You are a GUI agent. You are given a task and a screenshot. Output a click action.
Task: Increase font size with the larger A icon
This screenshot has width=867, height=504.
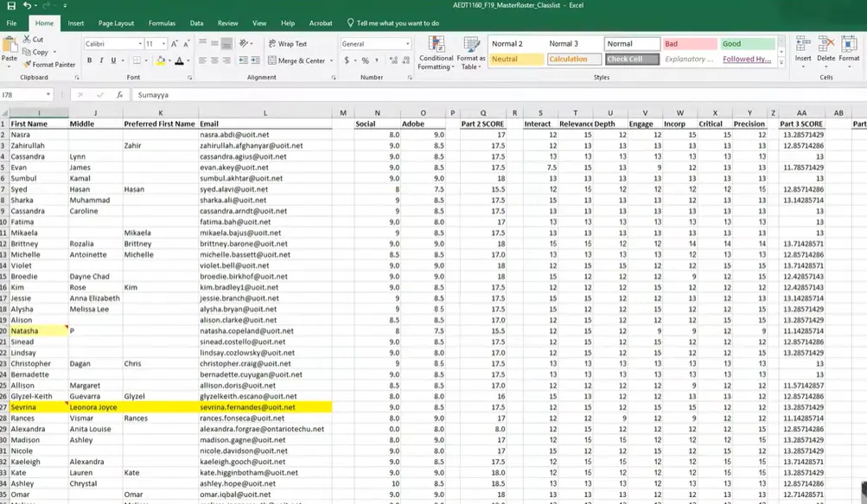point(175,44)
